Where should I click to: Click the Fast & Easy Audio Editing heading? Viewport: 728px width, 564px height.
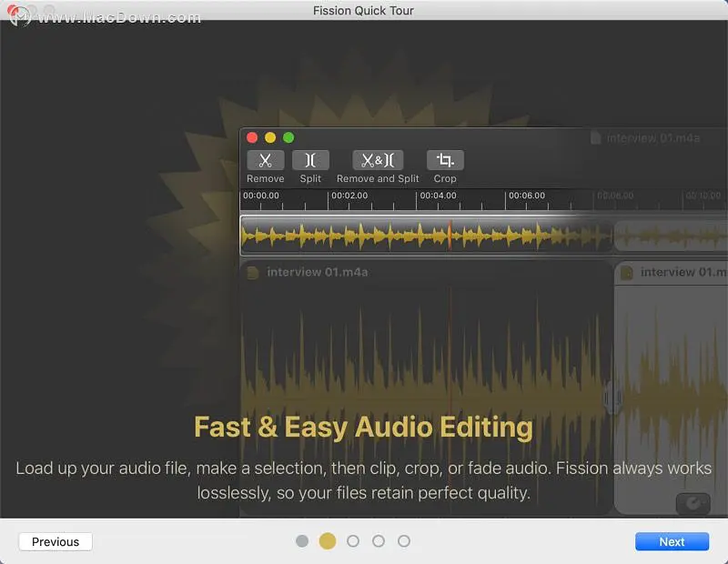tap(363, 427)
